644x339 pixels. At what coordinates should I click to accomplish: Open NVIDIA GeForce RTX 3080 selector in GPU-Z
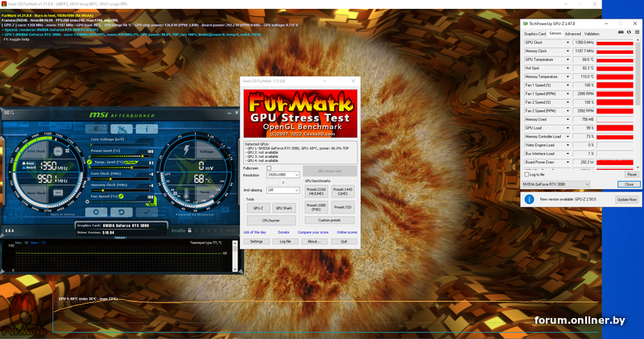555,184
